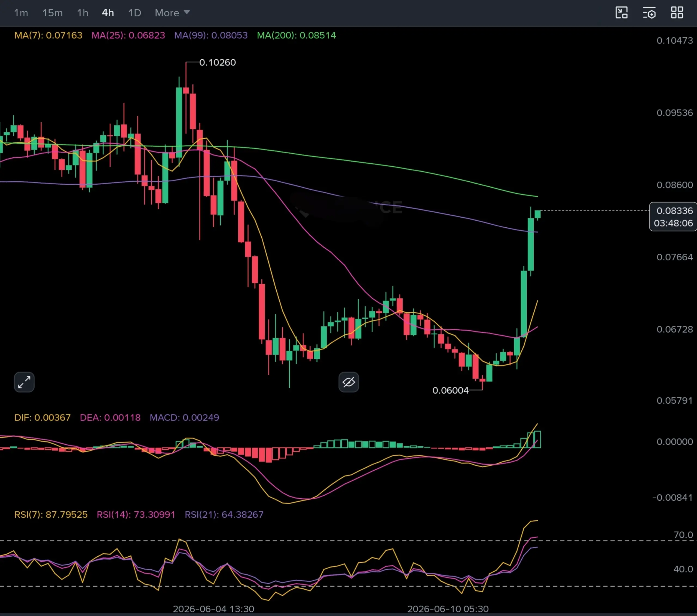Switch to the 1h timeframe
The height and width of the screenshot is (616, 697).
click(x=82, y=13)
